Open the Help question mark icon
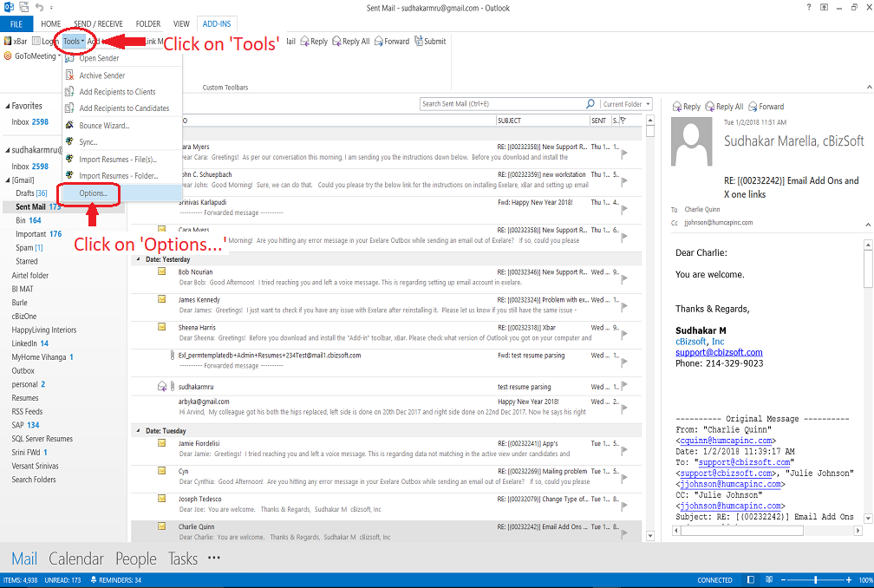874x588 pixels. [x=809, y=7]
